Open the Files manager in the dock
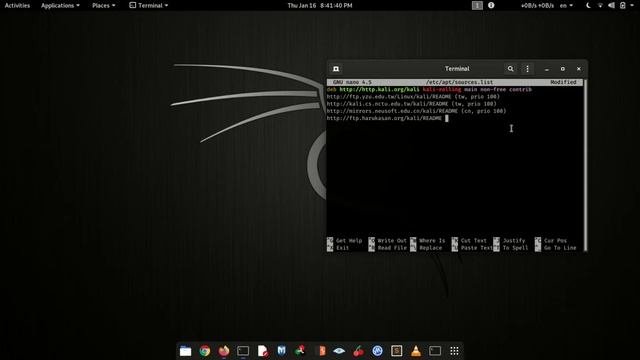The height and width of the screenshot is (360, 640). pyautogui.click(x=185, y=351)
